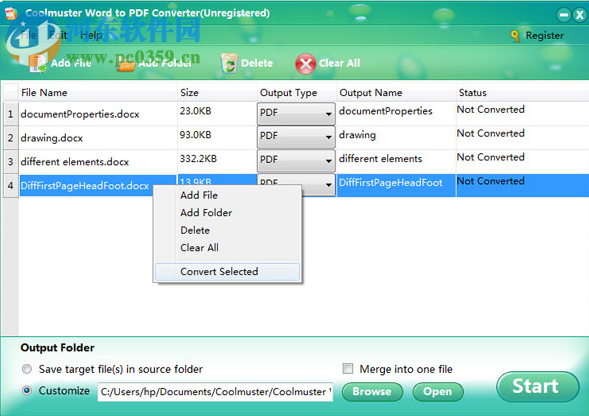Screen dimensions: 589x416
Task: Click the Output Type column header
Action: [296, 92]
